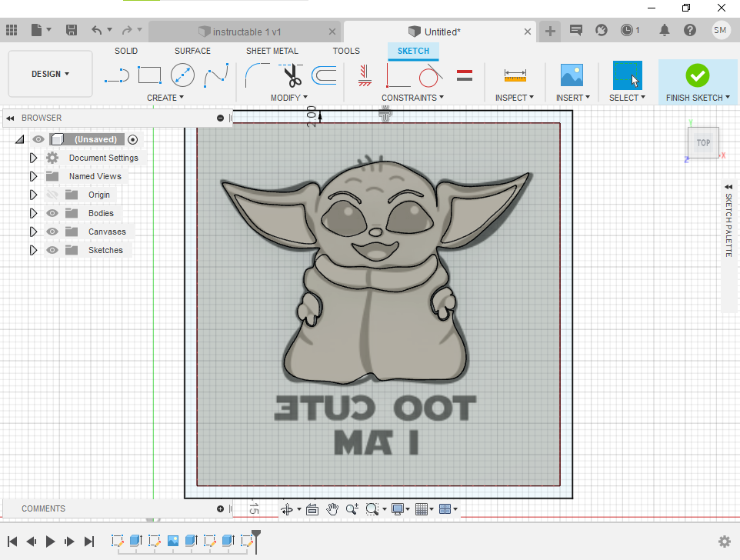Click the Measure ruler icon
The width and height of the screenshot is (740, 560).
coord(515,75)
